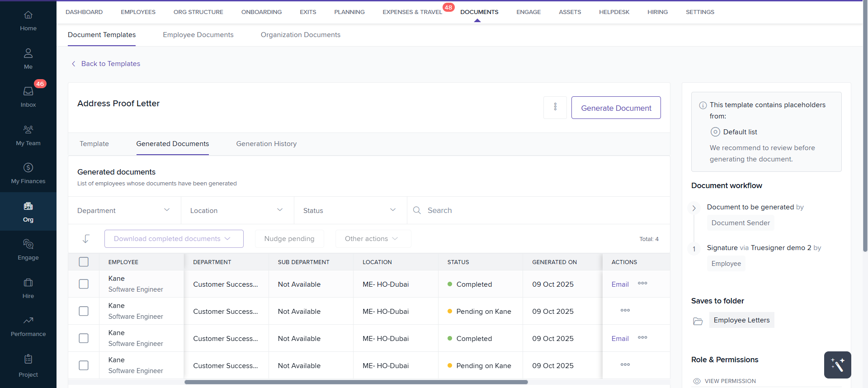Click the horizontal scrollbar below the table
This screenshot has width=868, height=388.
coord(356,382)
